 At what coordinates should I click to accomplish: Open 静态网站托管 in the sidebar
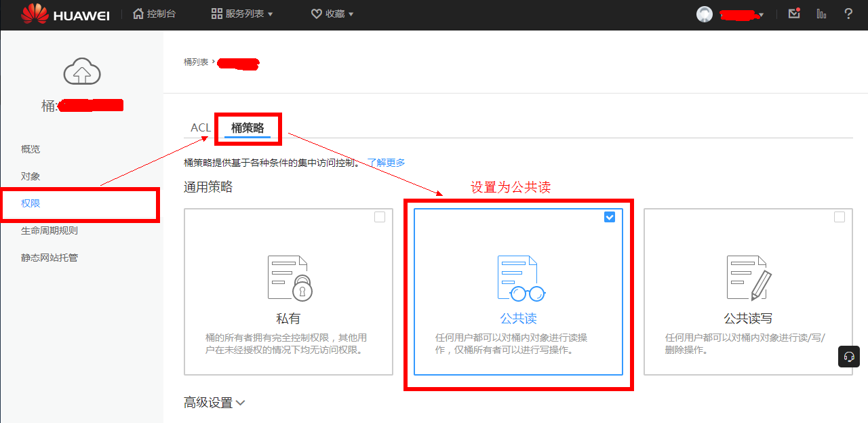coord(50,258)
